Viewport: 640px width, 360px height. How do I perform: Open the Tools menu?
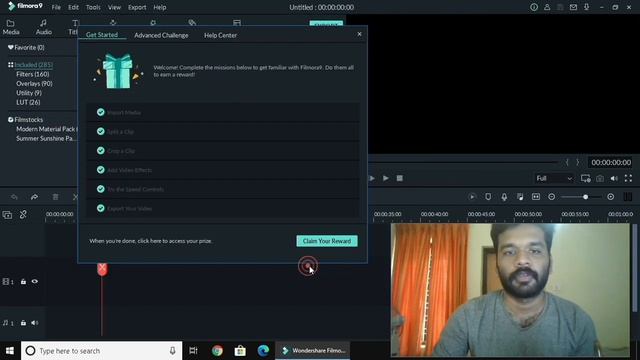pyautogui.click(x=93, y=7)
